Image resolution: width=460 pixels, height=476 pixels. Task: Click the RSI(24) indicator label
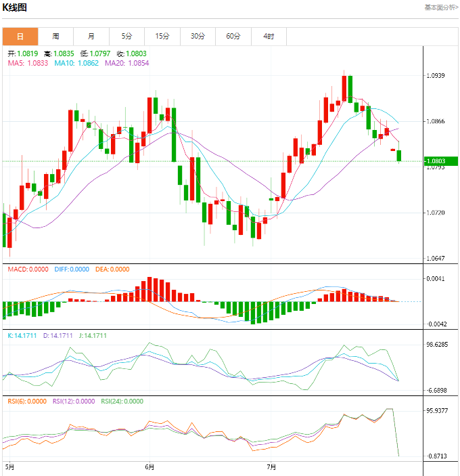[122, 401]
